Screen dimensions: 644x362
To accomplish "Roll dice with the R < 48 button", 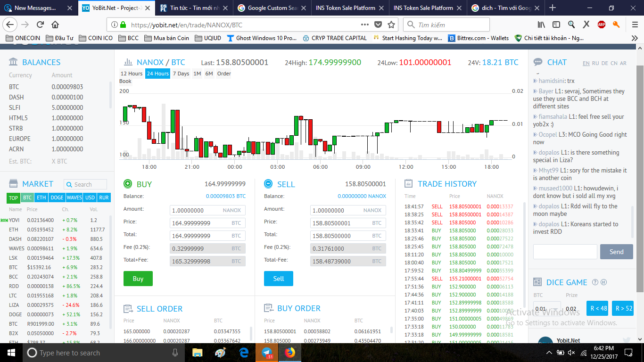I will (598, 308).
